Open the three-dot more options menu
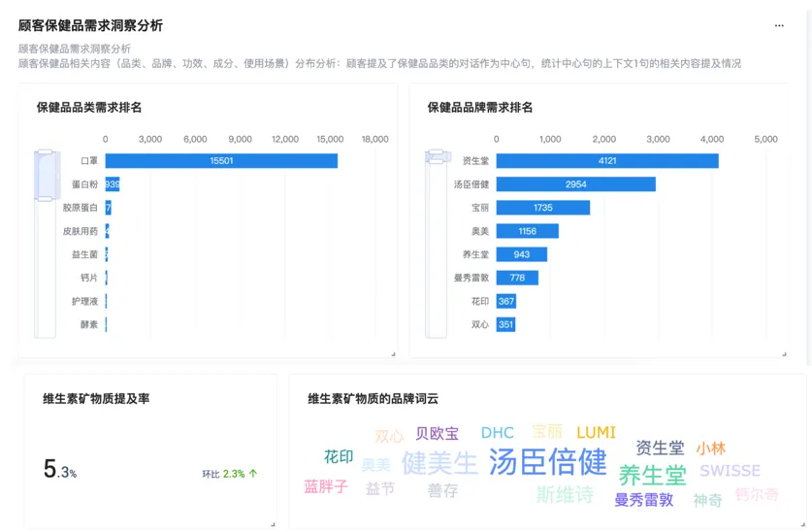The width and height of the screenshot is (812, 532). click(x=778, y=26)
